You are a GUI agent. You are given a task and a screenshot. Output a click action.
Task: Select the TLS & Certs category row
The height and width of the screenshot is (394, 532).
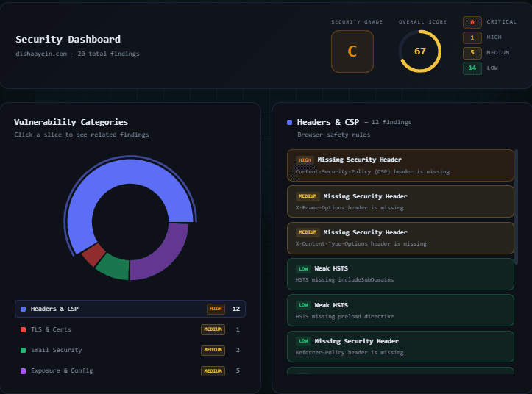click(x=130, y=329)
